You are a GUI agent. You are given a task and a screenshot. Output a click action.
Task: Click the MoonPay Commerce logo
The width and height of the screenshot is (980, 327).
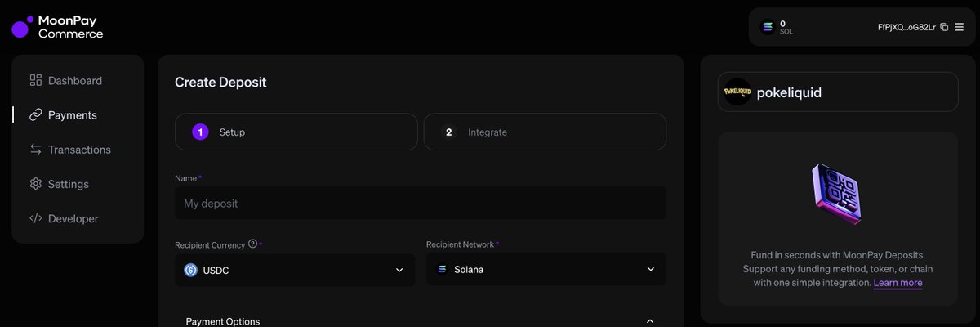click(x=57, y=27)
